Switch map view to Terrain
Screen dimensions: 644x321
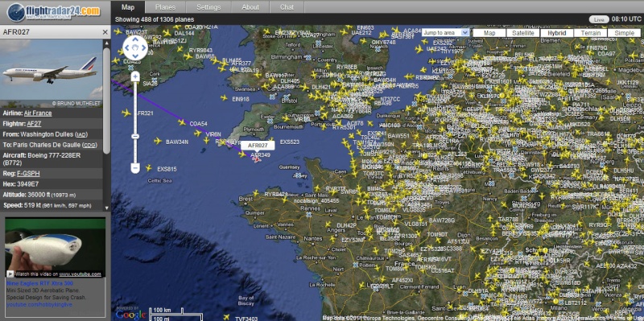tap(591, 33)
